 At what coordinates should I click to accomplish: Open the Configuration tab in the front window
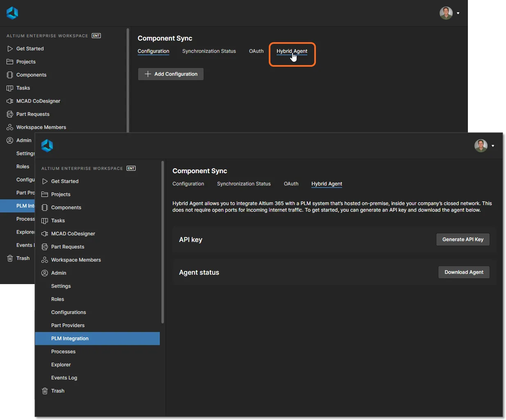click(x=188, y=184)
